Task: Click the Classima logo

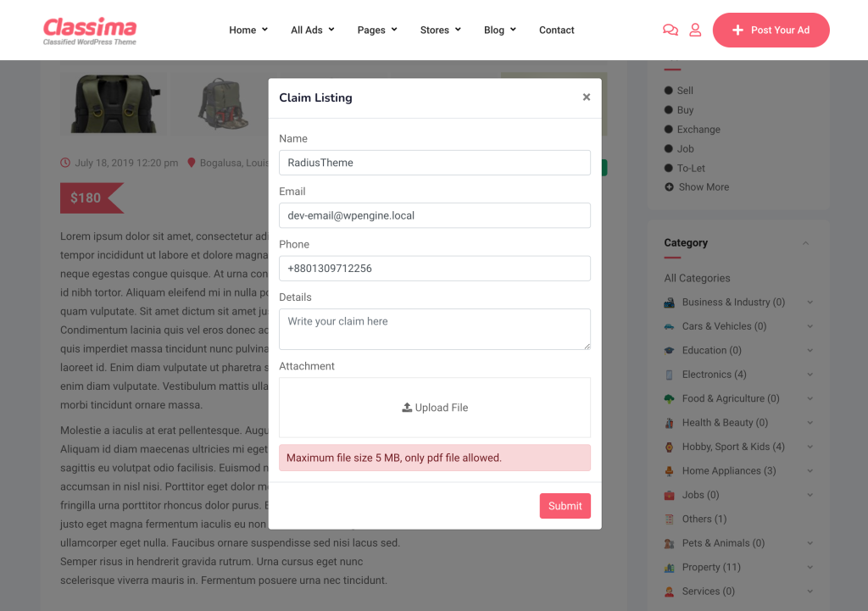Action: pos(90,31)
